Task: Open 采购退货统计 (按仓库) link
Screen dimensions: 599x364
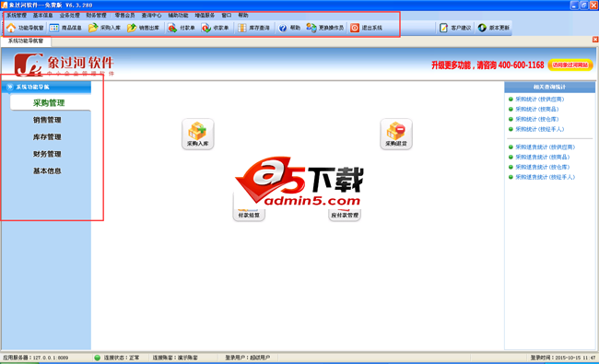Action: point(542,167)
